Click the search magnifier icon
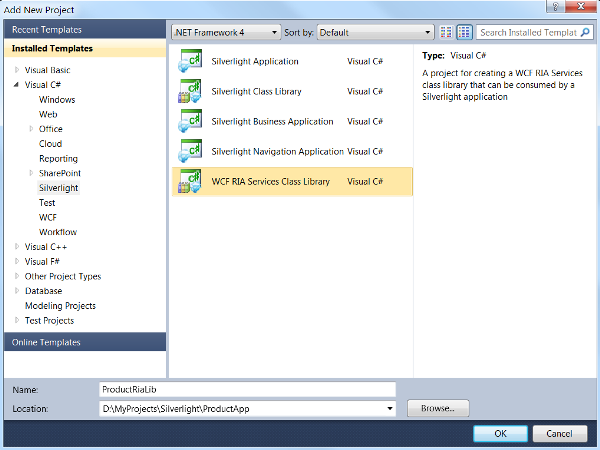The width and height of the screenshot is (600, 450). pyautogui.click(x=585, y=33)
